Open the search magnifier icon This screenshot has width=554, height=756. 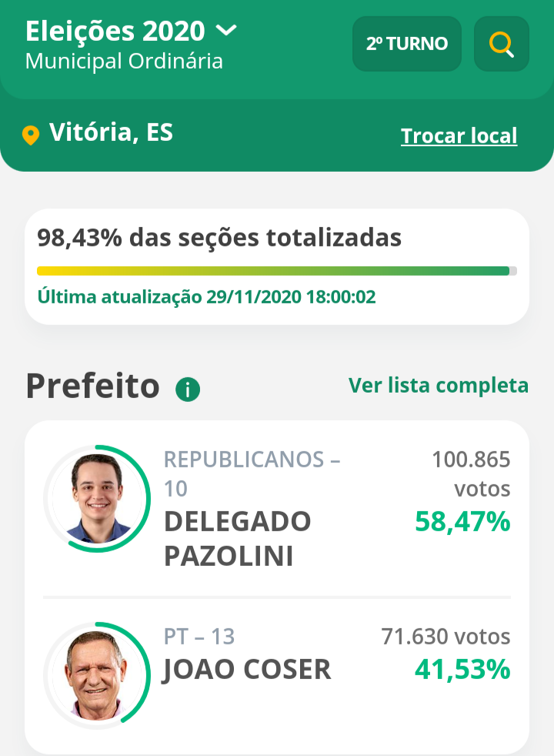click(x=502, y=44)
